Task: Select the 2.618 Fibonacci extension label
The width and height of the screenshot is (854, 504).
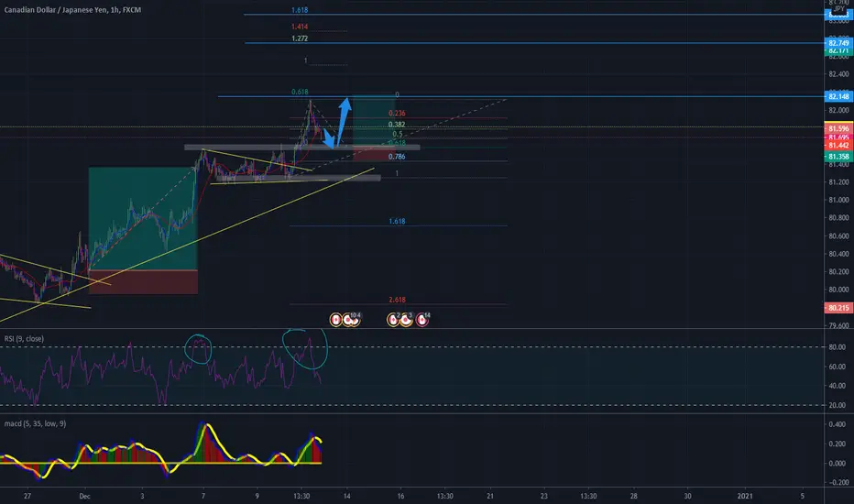Action: 397,300
